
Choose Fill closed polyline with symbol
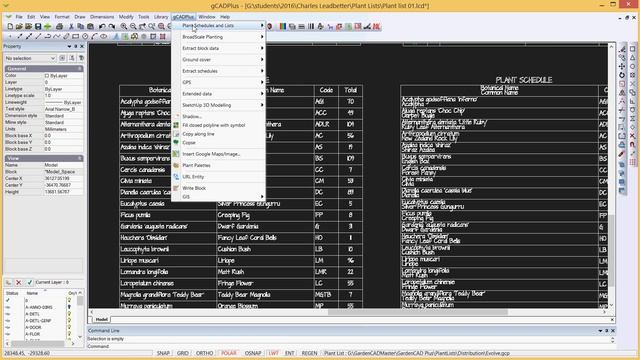point(218,125)
